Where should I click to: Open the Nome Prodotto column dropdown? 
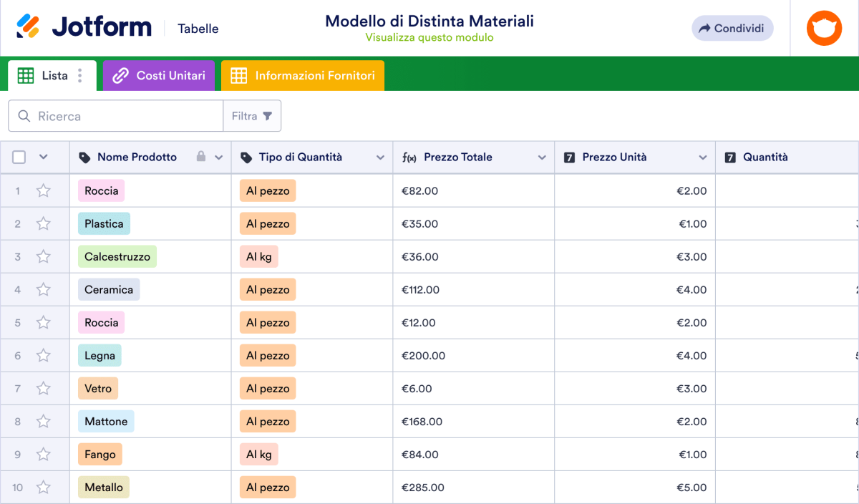click(x=218, y=157)
